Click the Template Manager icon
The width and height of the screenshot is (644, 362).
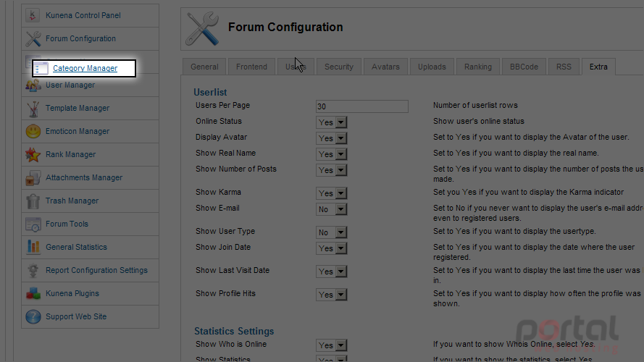tap(33, 109)
